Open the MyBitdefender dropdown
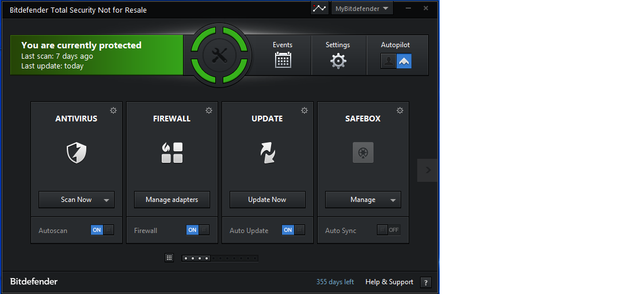The image size is (644, 294). coord(362,8)
